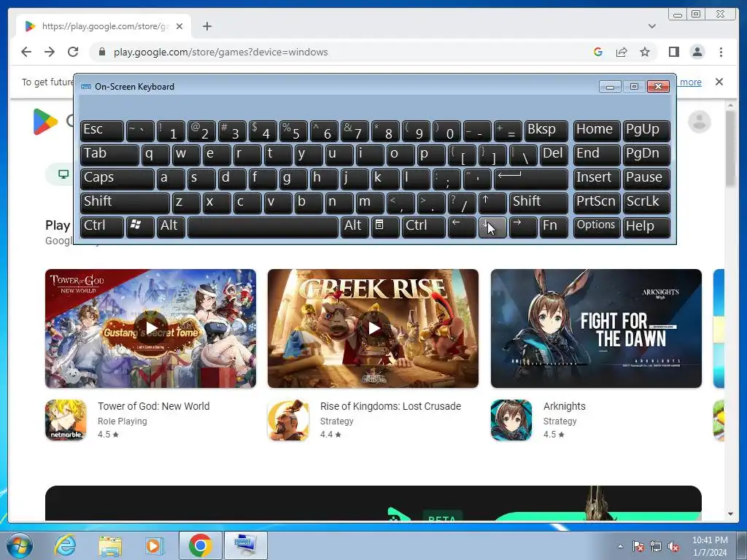
Task: Open 'Arknights' title link
Action: click(565, 406)
